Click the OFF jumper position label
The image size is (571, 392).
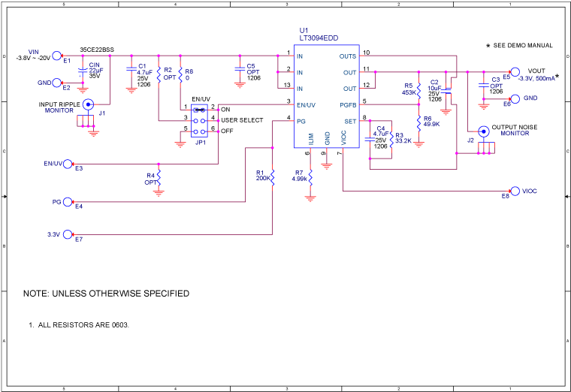pos(227,131)
